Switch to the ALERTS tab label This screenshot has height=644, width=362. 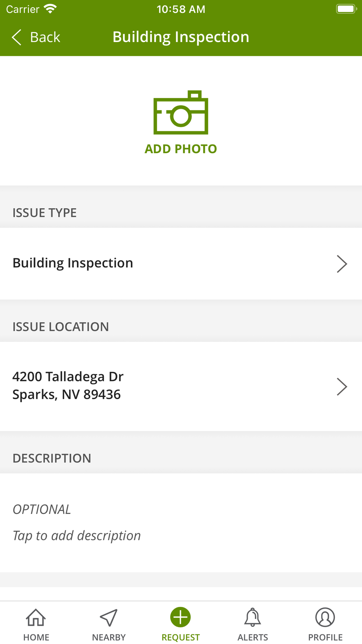coord(253,637)
